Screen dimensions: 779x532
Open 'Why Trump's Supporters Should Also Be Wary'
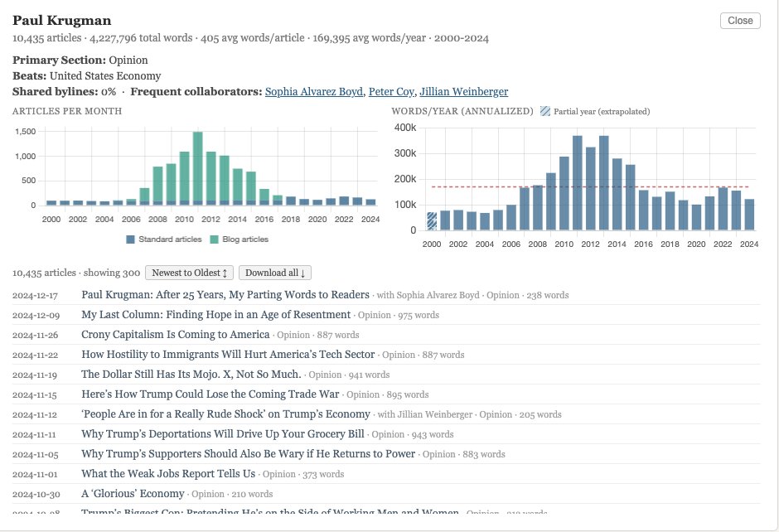point(249,453)
